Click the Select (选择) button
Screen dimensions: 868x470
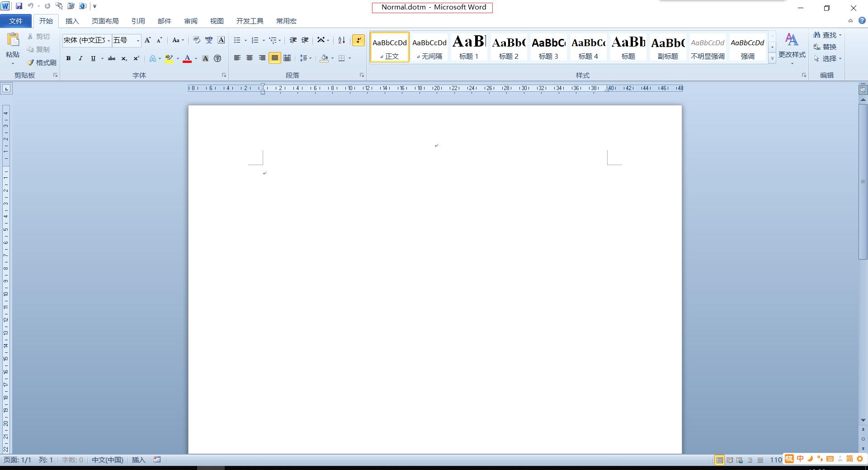tap(827, 58)
